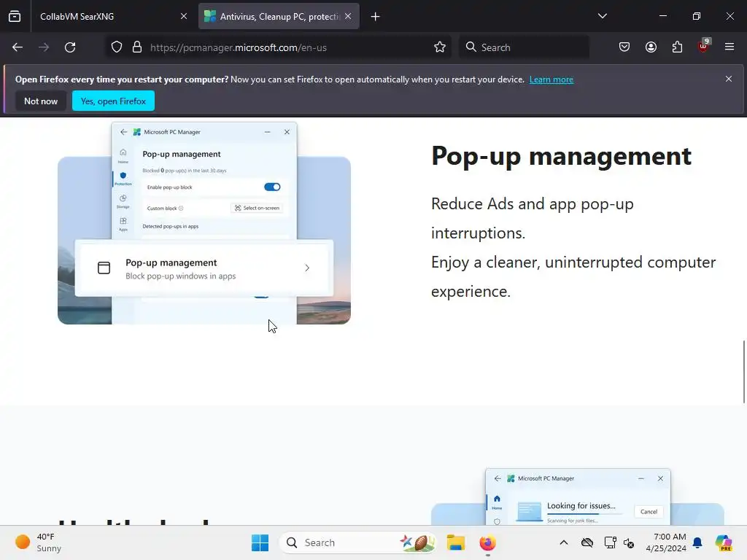Viewport: 747px width, 560px height.
Task: Bookmark this page with star icon
Action: [x=440, y=47]
